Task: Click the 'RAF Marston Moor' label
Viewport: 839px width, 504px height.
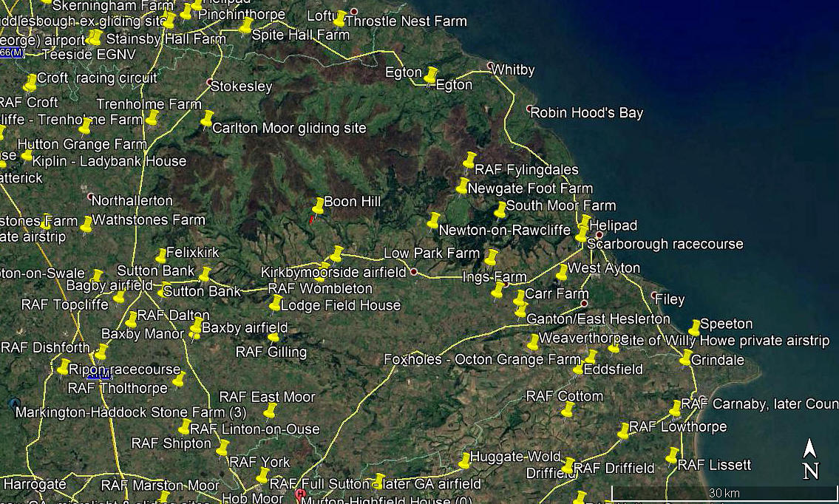Action: (160, 486)
